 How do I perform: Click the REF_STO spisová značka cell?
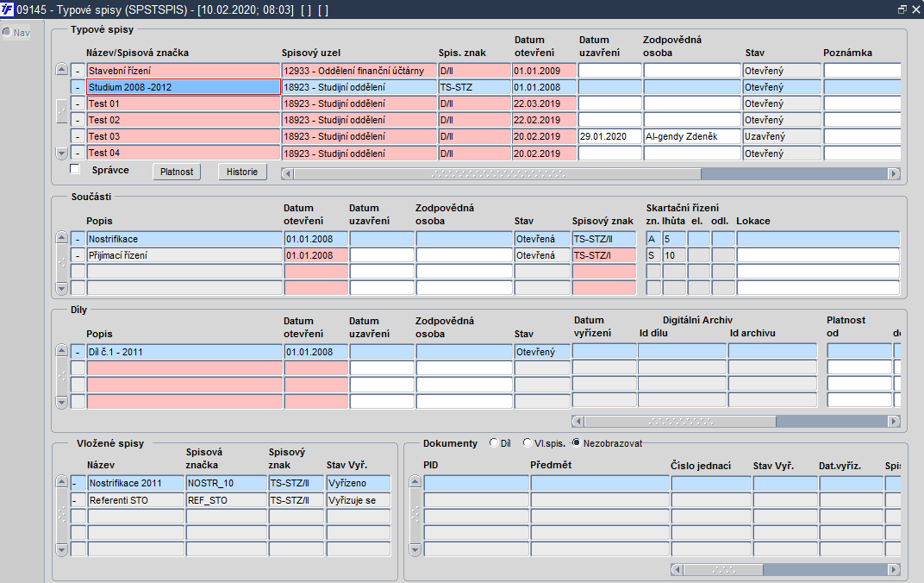[x=227, y=500]
